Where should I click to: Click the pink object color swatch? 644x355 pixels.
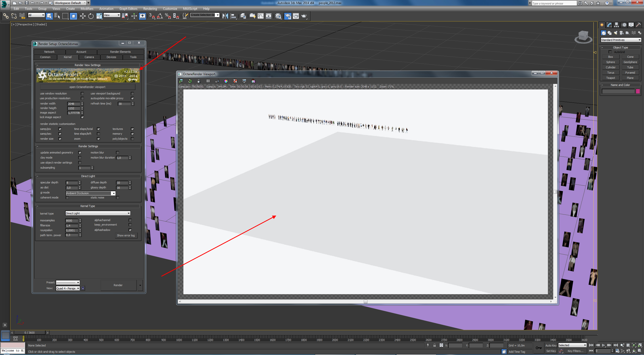pos(638,91)
